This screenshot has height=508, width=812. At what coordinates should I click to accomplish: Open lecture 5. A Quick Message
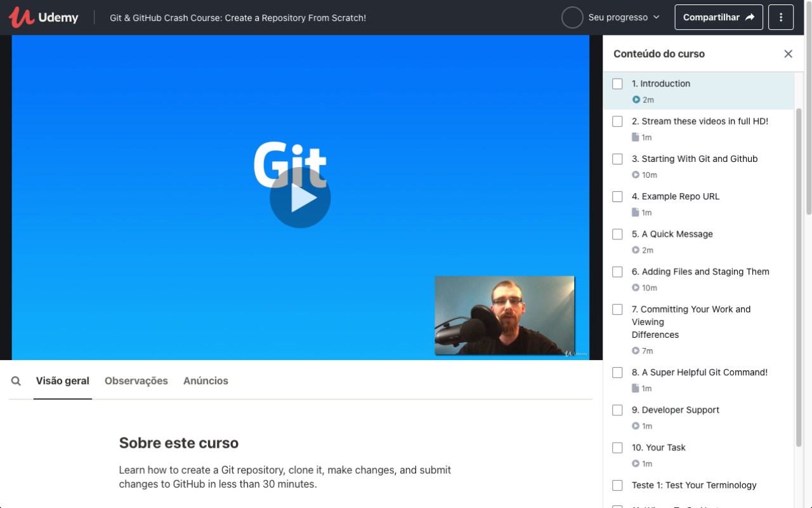[x=698, y=241]
